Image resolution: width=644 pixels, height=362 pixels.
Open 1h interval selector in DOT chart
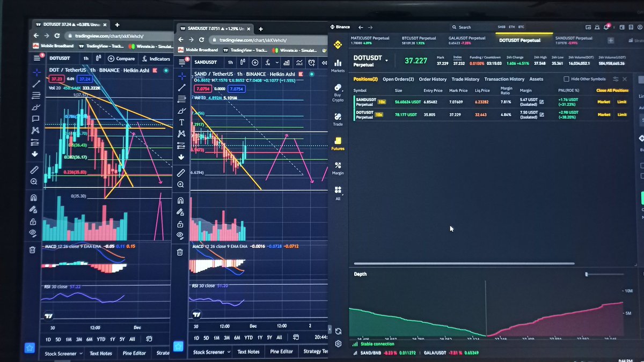[86, 58]
